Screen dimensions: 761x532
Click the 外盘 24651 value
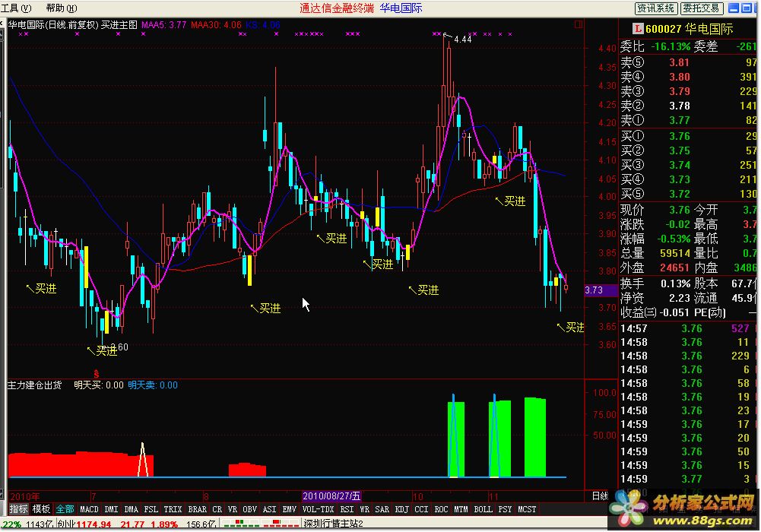pyautogui.click(x=674, y=268)
